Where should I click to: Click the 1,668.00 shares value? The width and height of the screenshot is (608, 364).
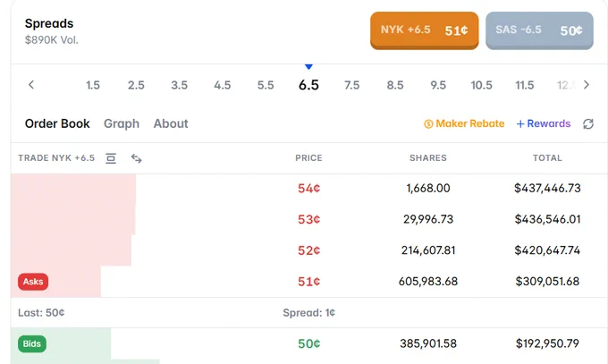click(428, 188)
